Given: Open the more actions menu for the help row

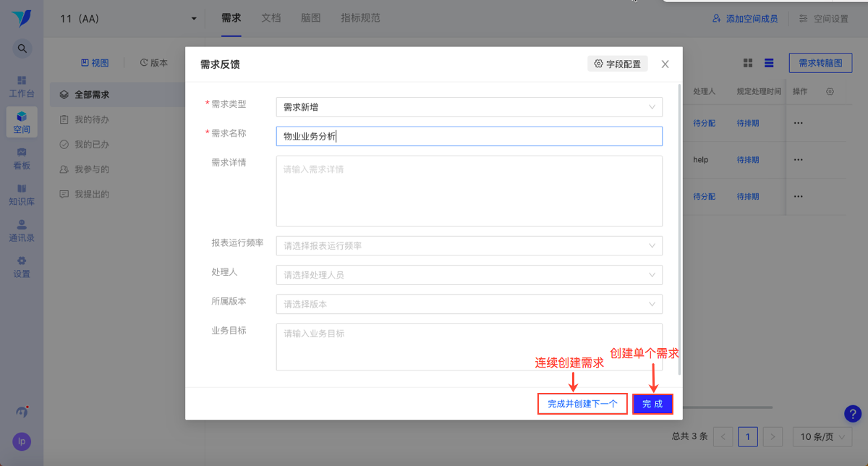Looking at the screenshot, I should [799, 159].
